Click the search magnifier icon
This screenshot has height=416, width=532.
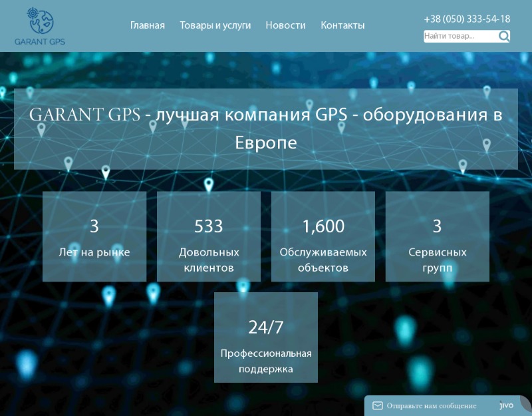click(x=504, y=36)
